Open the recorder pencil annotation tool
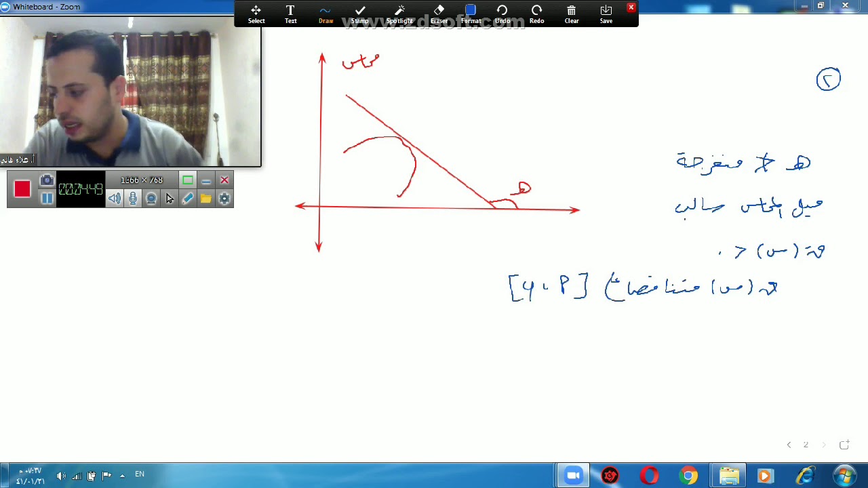 click(x=188, y=198)
